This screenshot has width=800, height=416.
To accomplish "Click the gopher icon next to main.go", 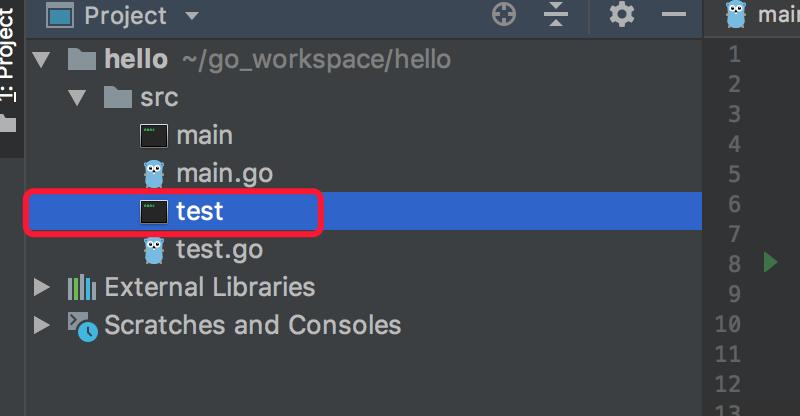I will (154, 174).
